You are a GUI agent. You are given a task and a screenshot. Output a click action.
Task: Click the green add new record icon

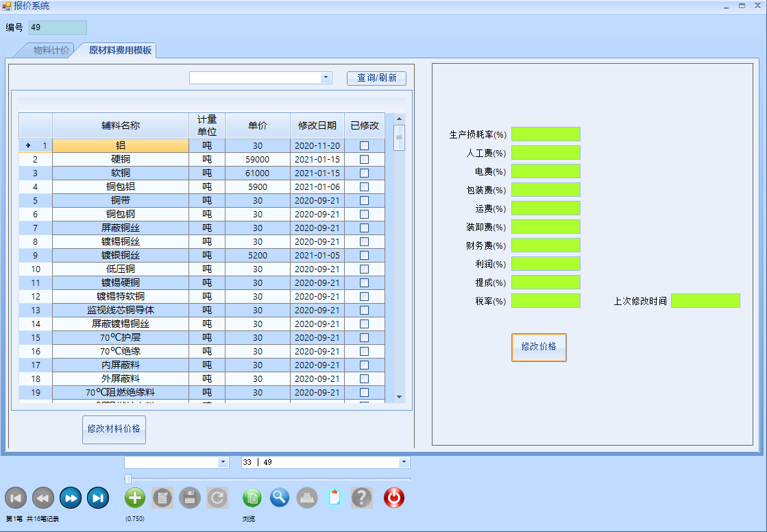[x=136, y=498]
